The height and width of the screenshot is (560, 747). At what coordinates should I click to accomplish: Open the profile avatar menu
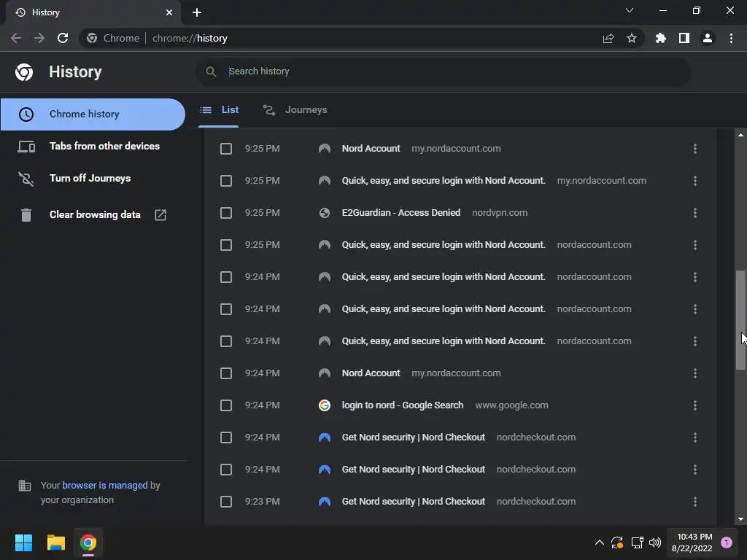pyautogui.click(x=708, y=38)
